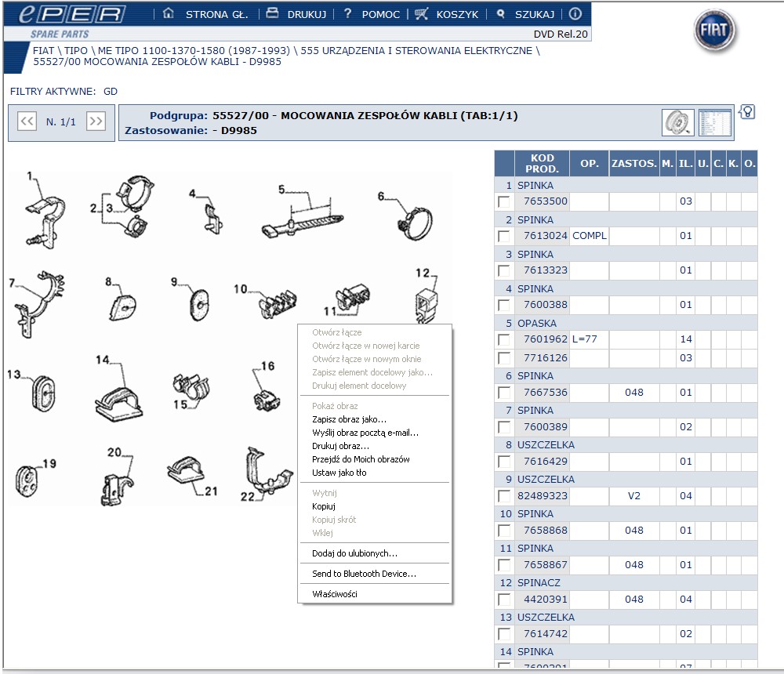The width and height of the screenshot is (784, 674).
Task: Go to next page with >> arrow
Action: pos(96,121)
